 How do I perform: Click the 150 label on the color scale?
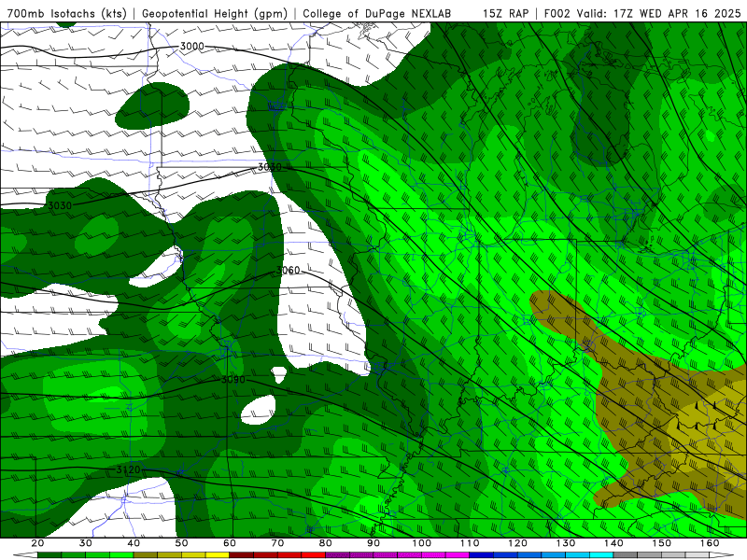click(662, 543)
